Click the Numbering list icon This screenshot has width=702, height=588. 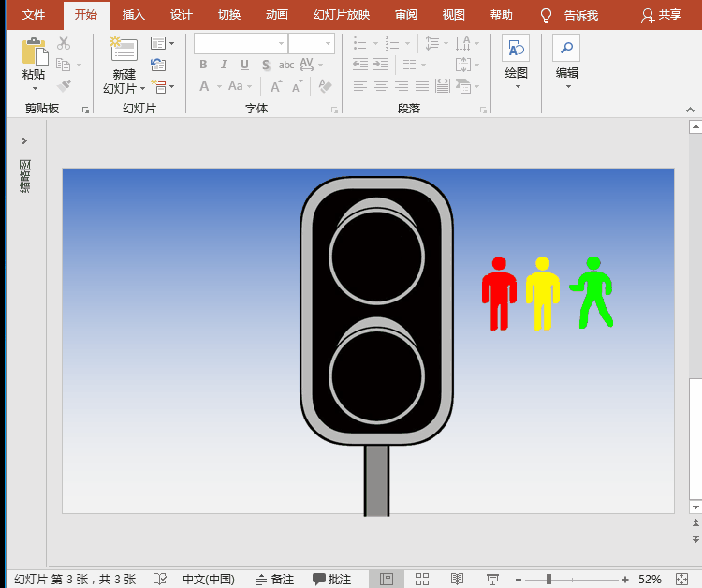(392, 43)
